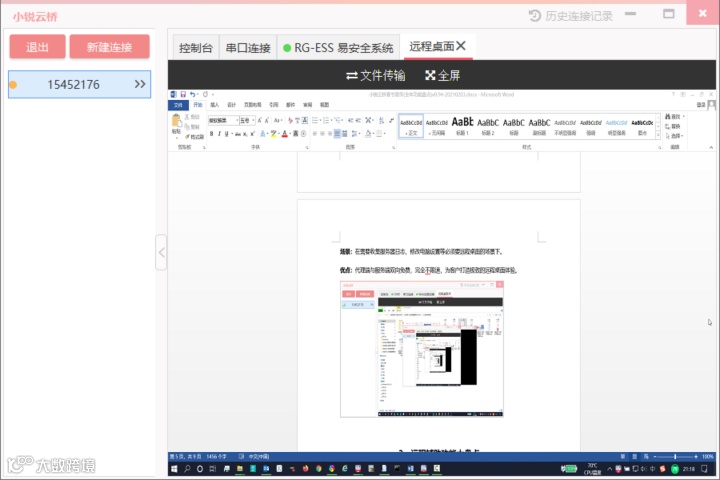
Task: Open 文件传输 file transfer
Action: click(376, 75)
